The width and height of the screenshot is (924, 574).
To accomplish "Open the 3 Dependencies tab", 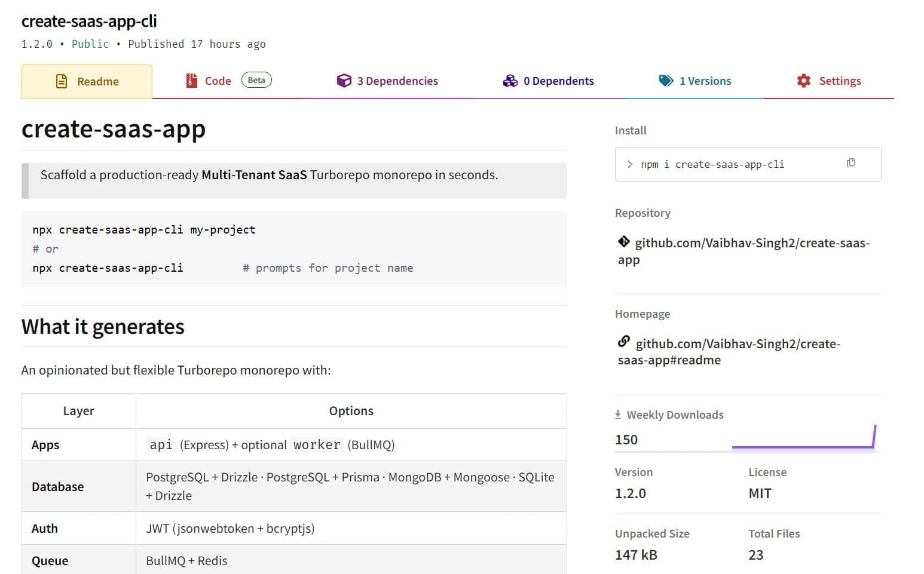I will (387, 81).
